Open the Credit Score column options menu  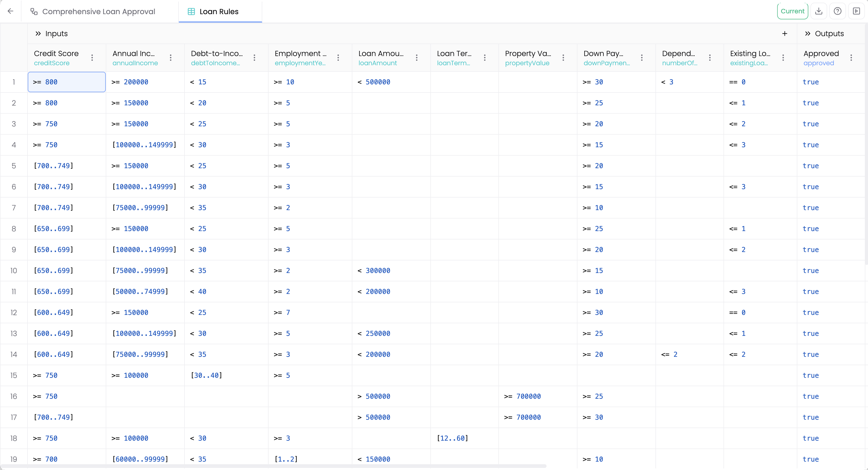[x=92, y=58]
